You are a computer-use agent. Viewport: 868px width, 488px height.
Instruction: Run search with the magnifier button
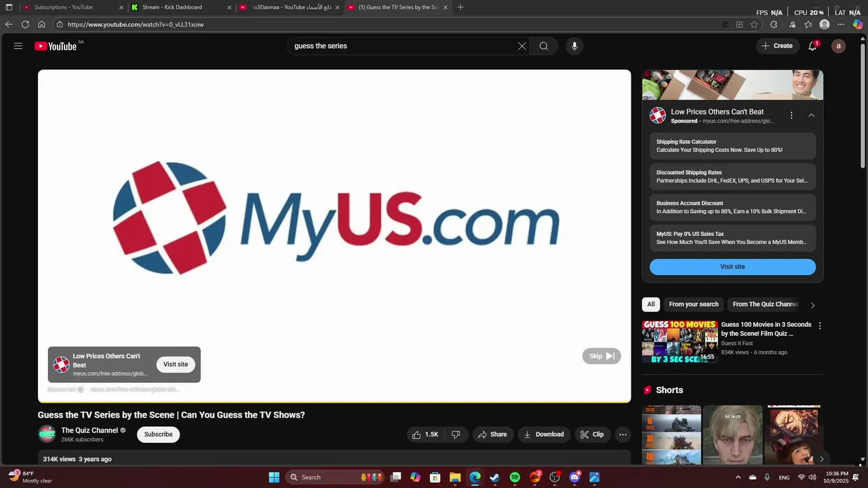click(x=544, y=46)
